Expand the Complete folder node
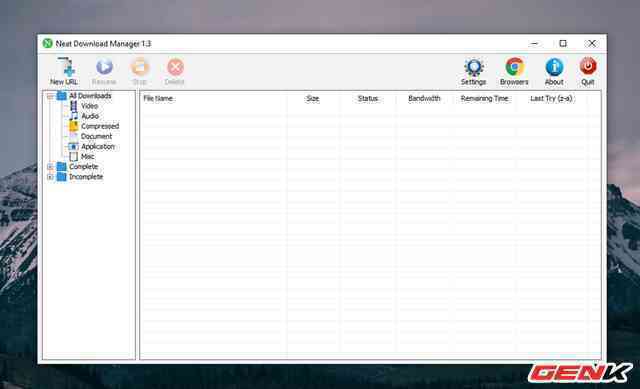 pyautogui.click(x=50, y=167)
